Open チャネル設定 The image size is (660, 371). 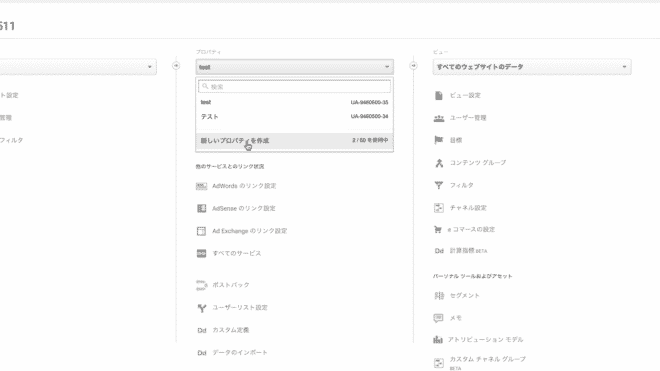point(468,208)
